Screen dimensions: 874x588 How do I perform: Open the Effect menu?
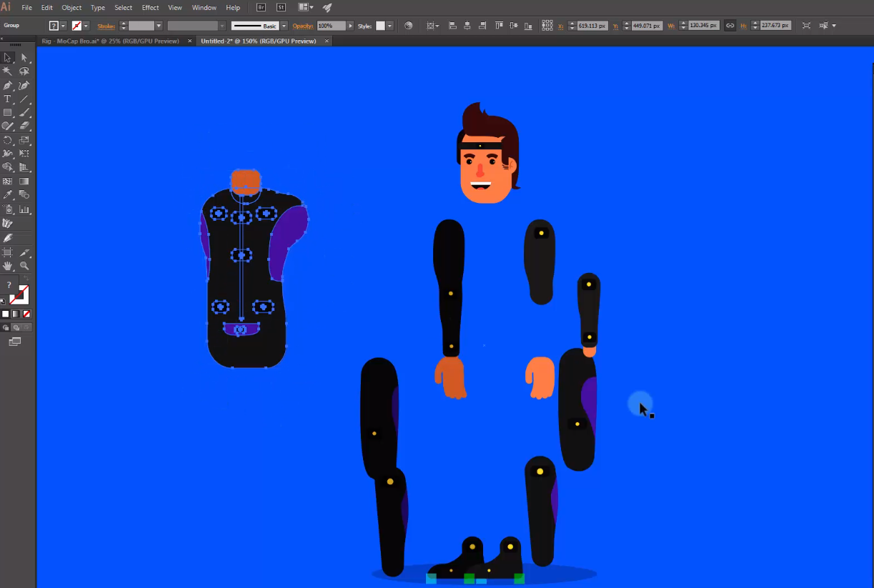[x=150, y=8]
